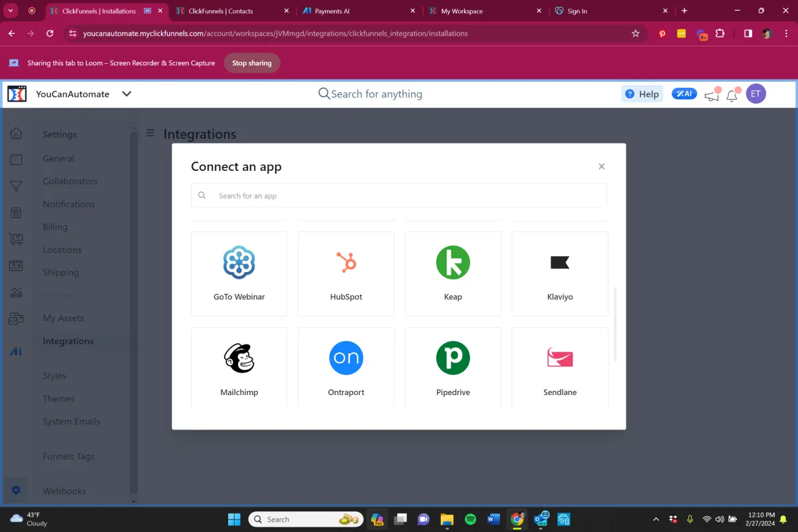Image resolution: width=798 pixels, height=532 pixels.
Task: Close the Connect an app dialog
Action: (x=601, y=166)
